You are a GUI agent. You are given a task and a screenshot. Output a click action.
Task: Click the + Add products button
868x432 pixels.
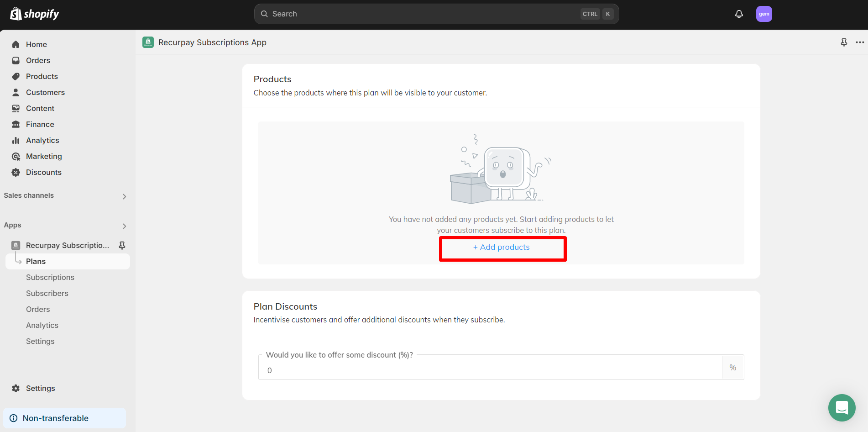[502, 248]
